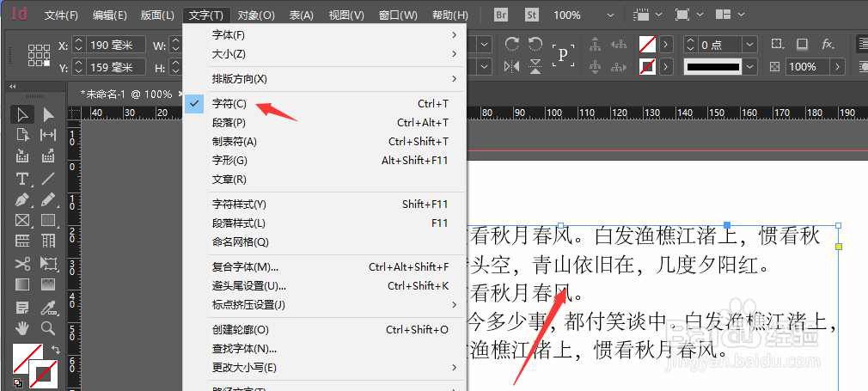Select the Rectangle tool

49,221
